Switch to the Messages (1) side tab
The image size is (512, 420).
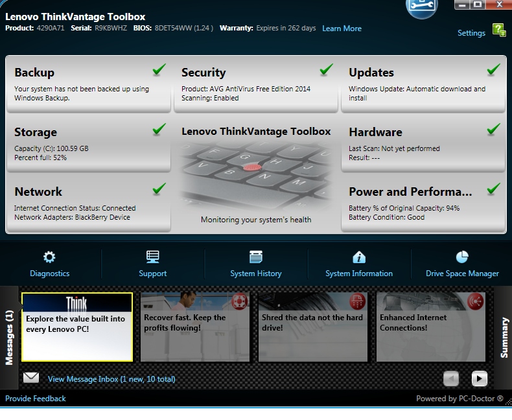9,338
